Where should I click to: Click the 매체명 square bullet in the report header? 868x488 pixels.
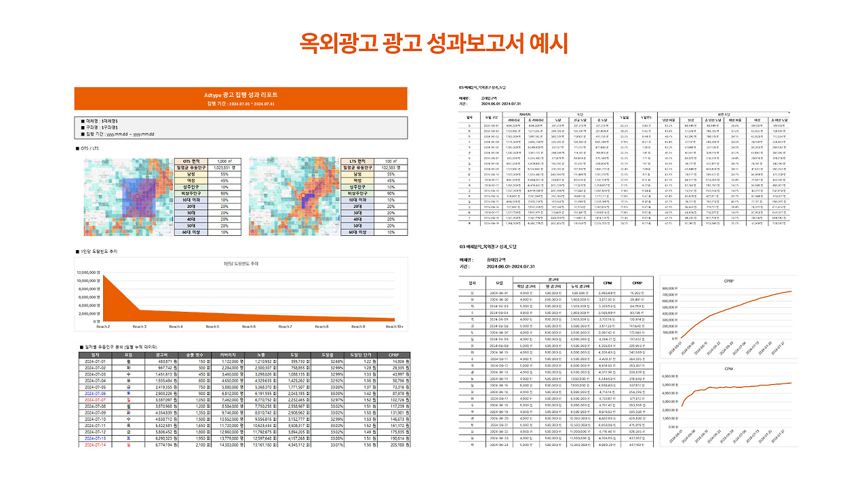[x=83, y=121]
